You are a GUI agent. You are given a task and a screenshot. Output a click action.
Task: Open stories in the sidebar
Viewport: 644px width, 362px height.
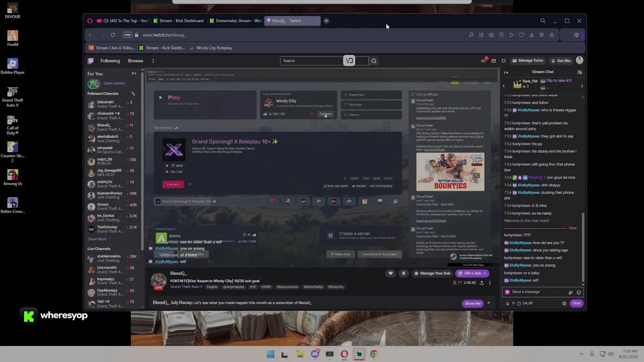(x=107, y=83)
